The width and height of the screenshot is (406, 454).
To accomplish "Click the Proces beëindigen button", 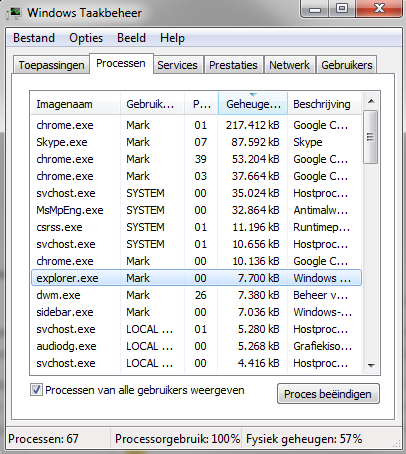I will (328, 394).
